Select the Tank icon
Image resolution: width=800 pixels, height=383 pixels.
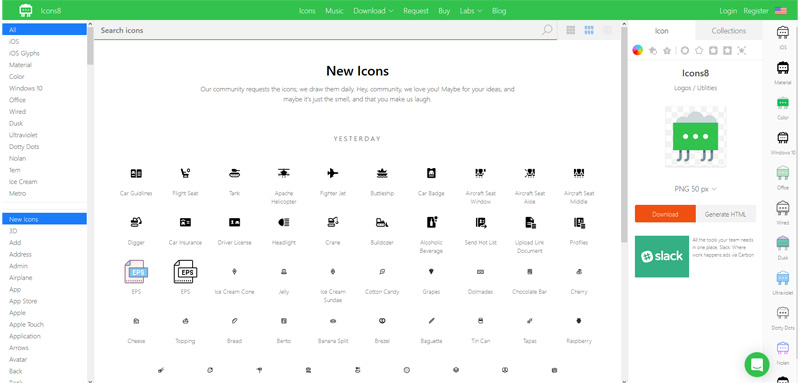click(234, 173)
